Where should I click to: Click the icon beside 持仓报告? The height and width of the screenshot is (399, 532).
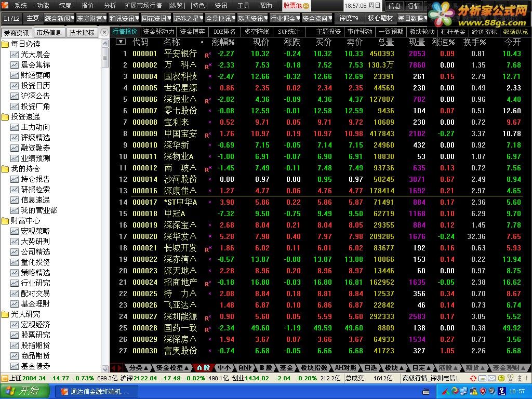coord(14,179)
